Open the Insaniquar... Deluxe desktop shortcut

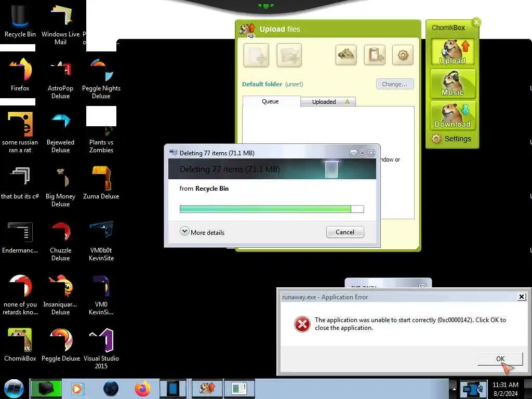coord(60,295)
